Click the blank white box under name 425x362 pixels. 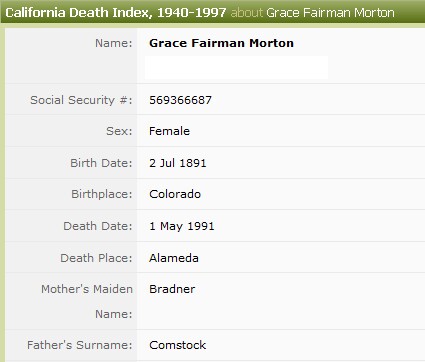click(236, 67)
